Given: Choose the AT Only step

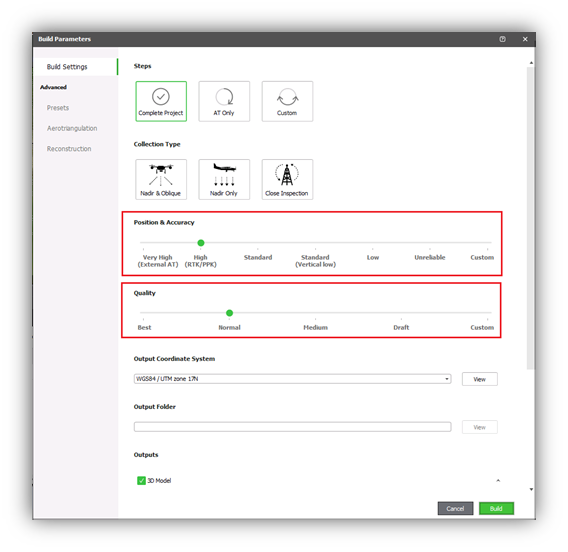Looking at the screenshot, I should (x=224, y=101).
